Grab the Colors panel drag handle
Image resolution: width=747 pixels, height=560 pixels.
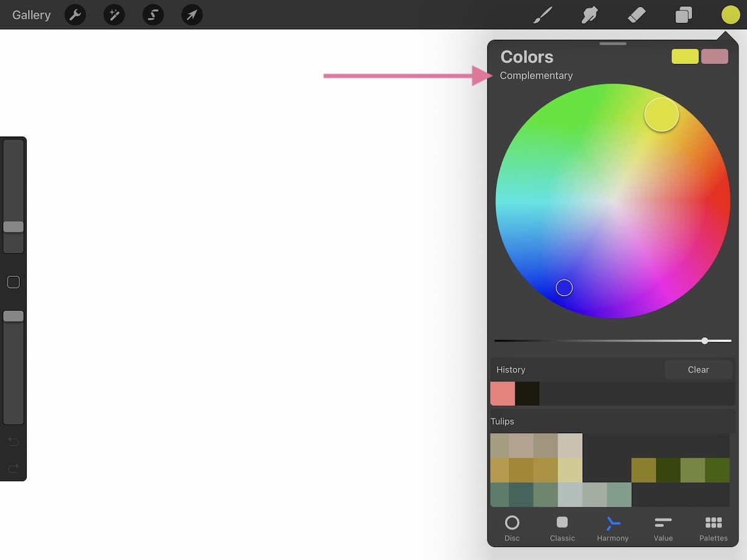pos(613,44)
